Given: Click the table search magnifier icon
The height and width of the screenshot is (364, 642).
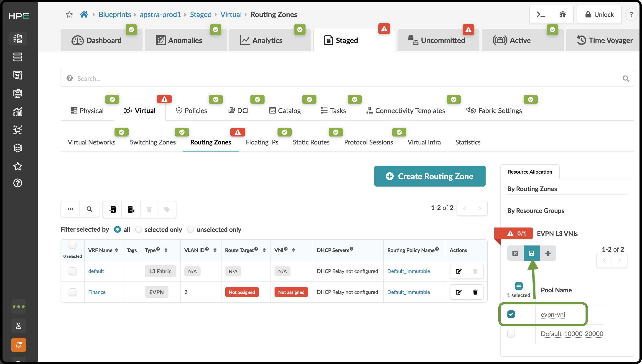Looking at the screenshot, I should tap(89, 209).
